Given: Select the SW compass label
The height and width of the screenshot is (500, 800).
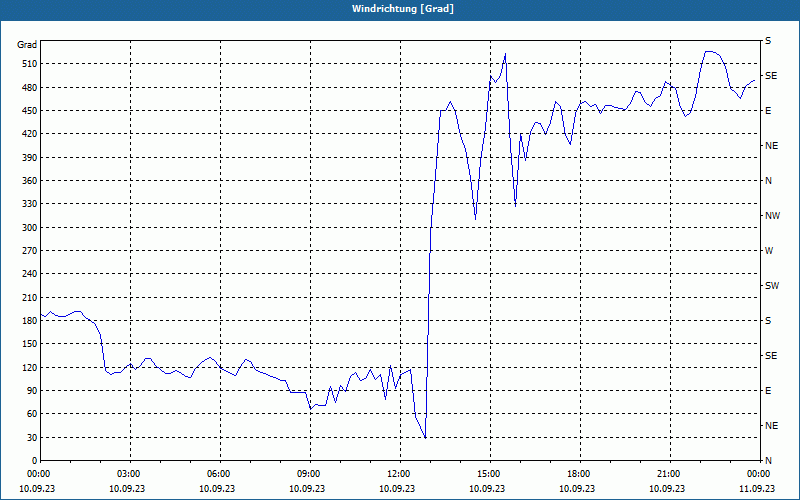Looking at the screenshot, I should coord(772,286).
